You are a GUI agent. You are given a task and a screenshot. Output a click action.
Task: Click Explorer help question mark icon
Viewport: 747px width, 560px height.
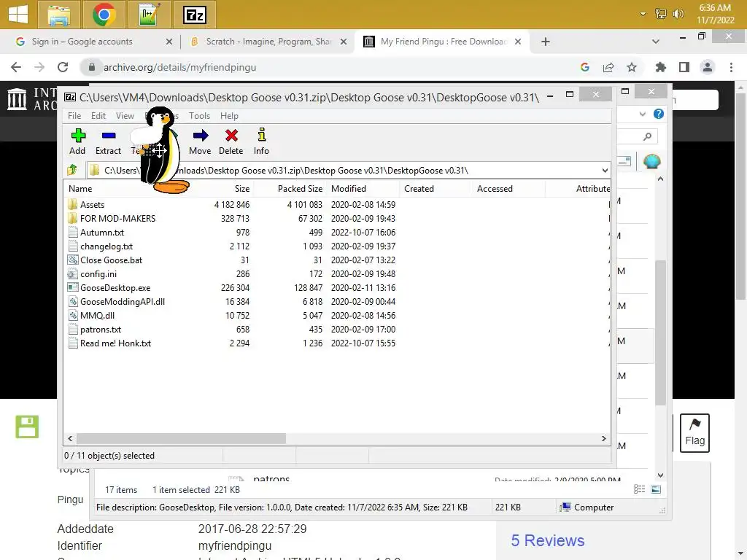point(659,114)
